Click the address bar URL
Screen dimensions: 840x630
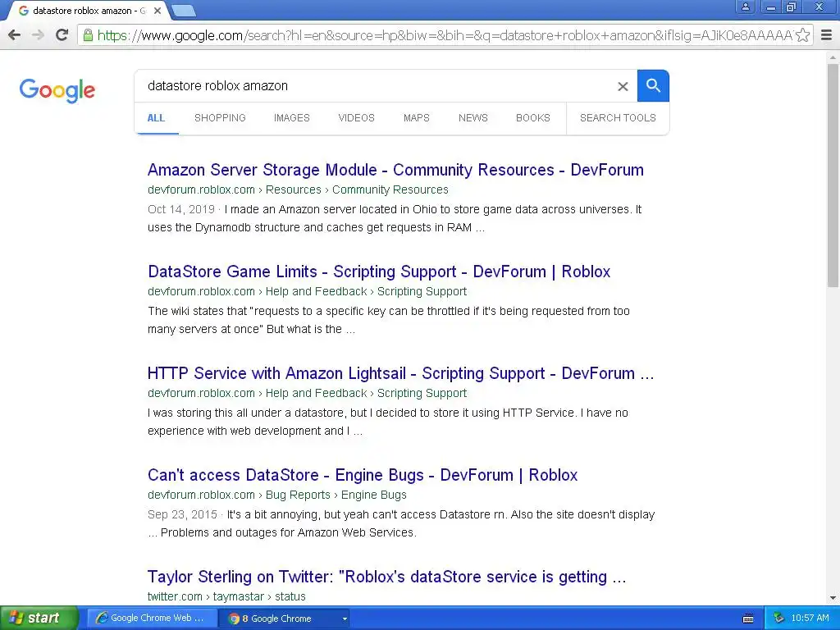[445, 35]
